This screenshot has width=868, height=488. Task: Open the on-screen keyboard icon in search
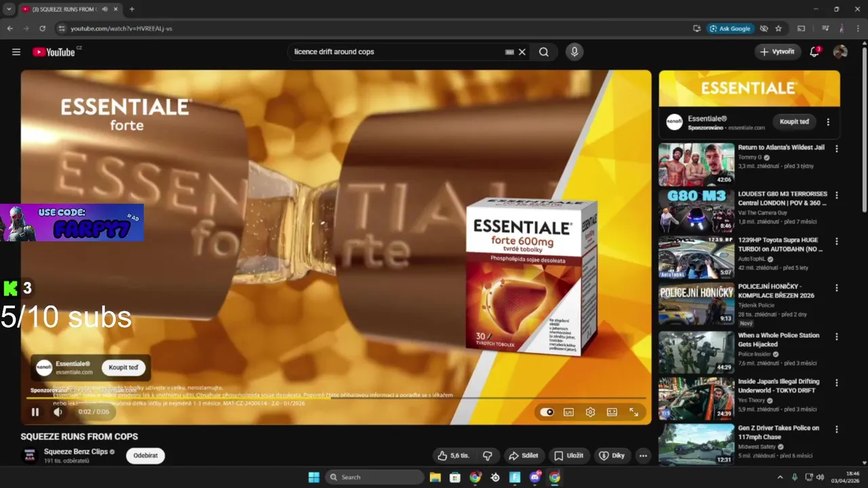510,52
